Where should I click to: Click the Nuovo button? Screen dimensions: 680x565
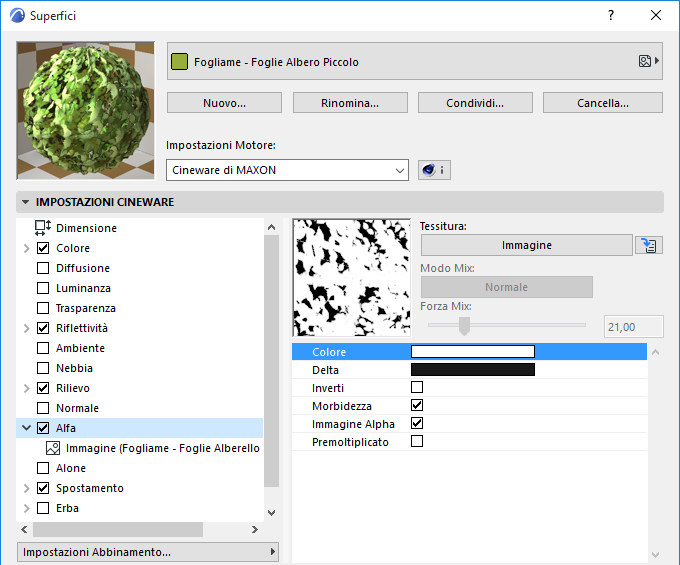(224, 103)
